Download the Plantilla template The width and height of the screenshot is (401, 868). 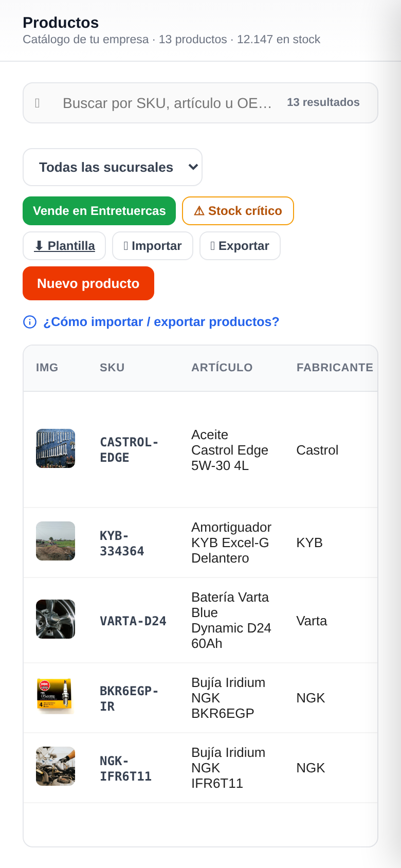(64, 246)
